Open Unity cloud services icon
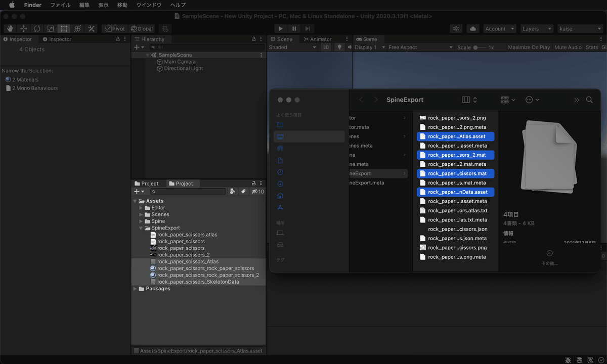 (473, 29)
